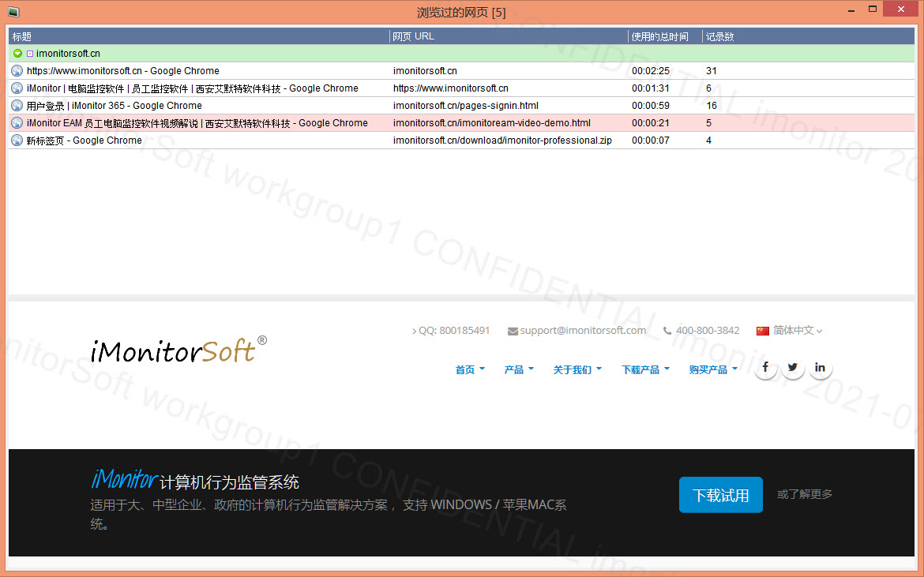Click the globe icon for https://www.imonitorsoft.cn row

[17, 71]
